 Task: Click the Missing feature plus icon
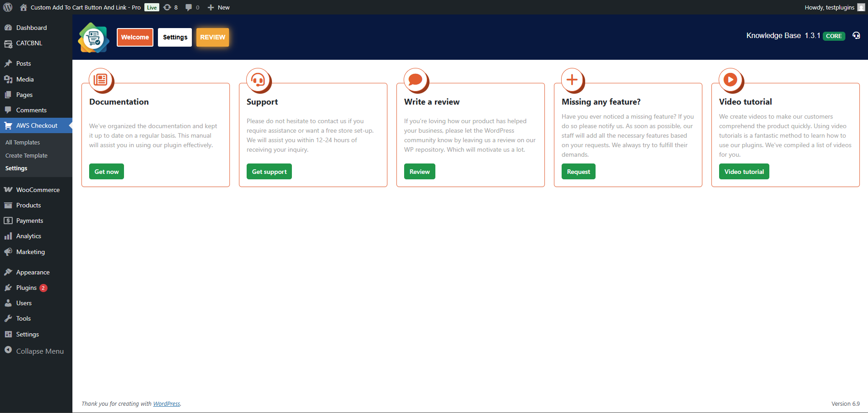pyautogui.click(x=572, y=80)
